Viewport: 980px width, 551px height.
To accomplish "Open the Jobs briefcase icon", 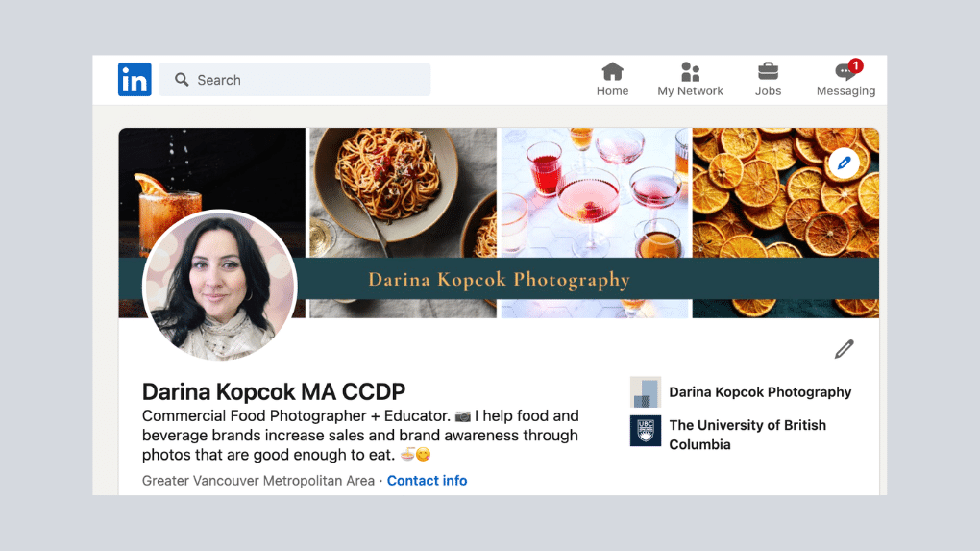I will pos(768,72).
